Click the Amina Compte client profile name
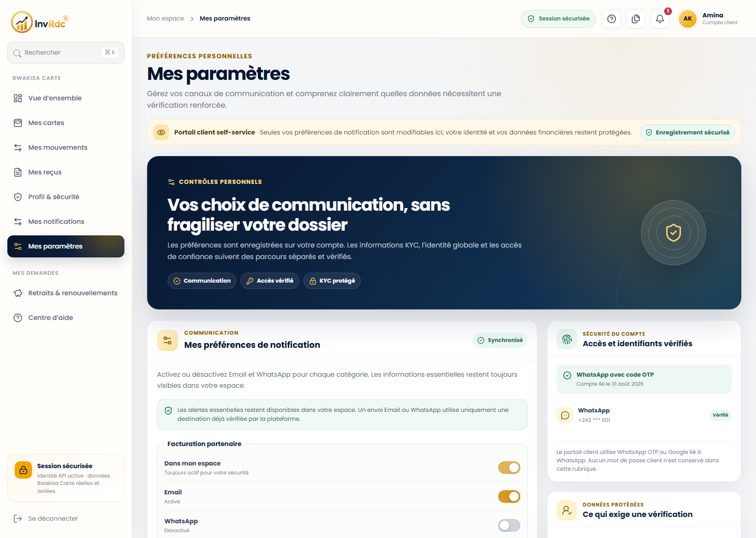Image resolution: width=756 pixels, height=538 pixels. 720,19
